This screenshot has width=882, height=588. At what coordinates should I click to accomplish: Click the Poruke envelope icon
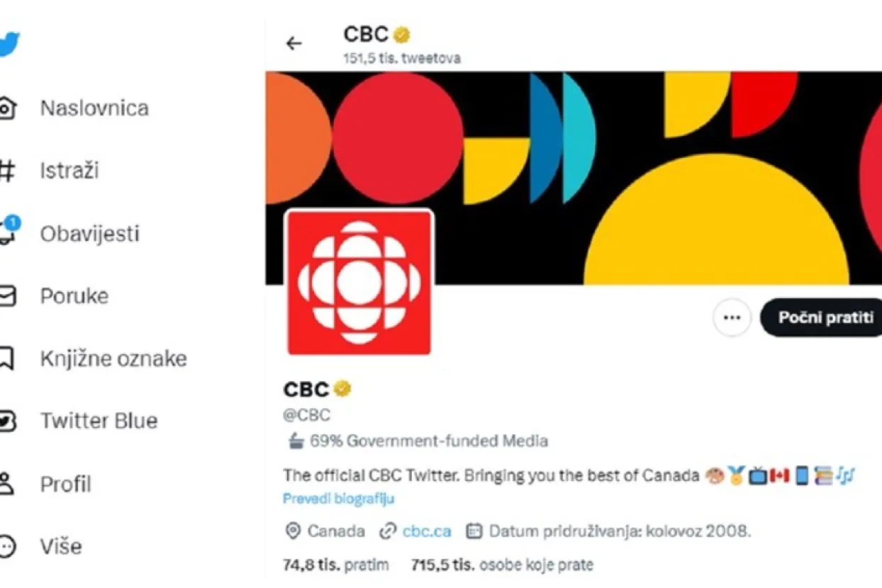pyautogui.click(x=7, y=295)
